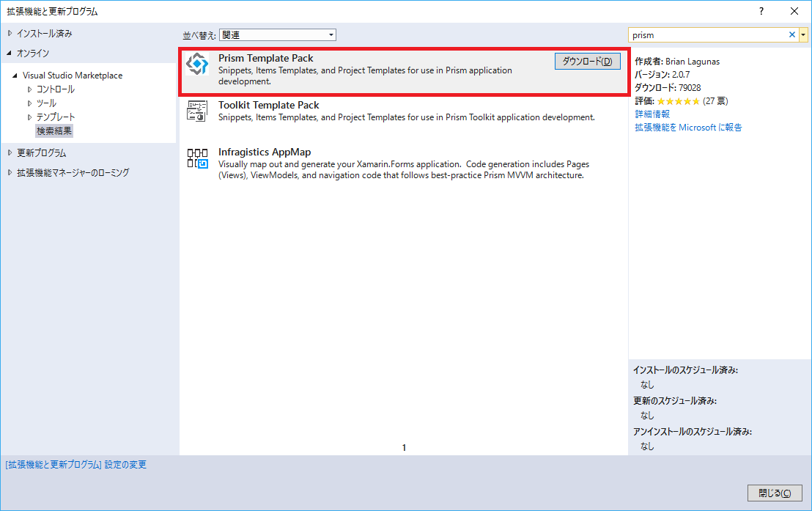Open 拡張機能を Microsoft に報告 link
812x511 pixels.
point(688,127)
